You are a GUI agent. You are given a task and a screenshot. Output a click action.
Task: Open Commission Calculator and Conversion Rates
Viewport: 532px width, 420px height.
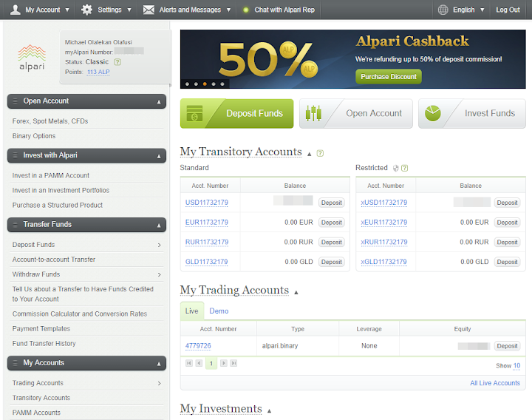coord(80,314)
